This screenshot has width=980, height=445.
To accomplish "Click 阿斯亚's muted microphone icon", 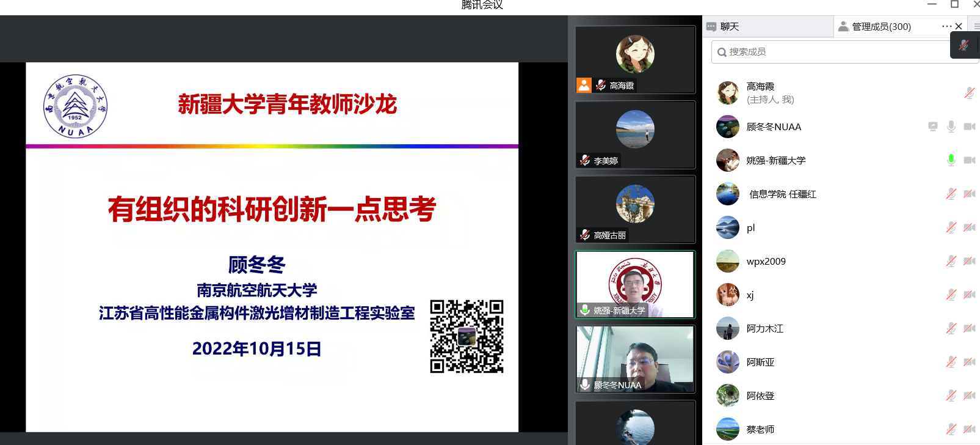I will click(x=951, y=362).
